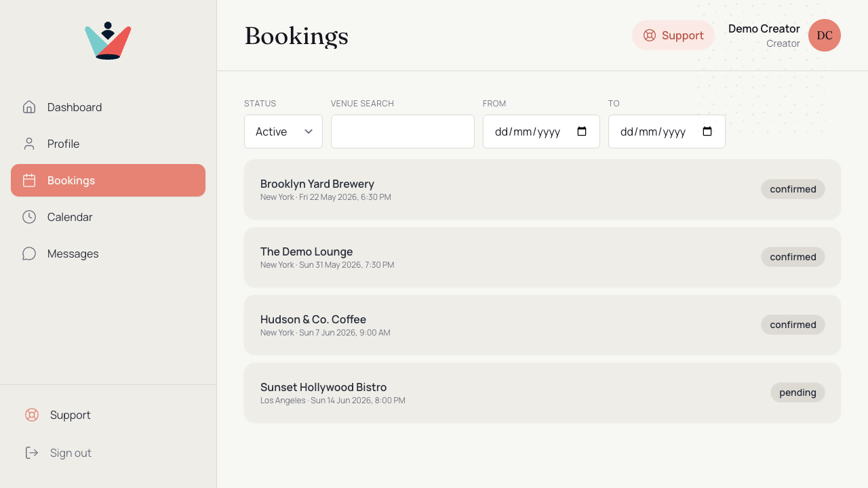Screen dimensions: 868x488
Task: Click the TO filter label
Action: point(614,104)
